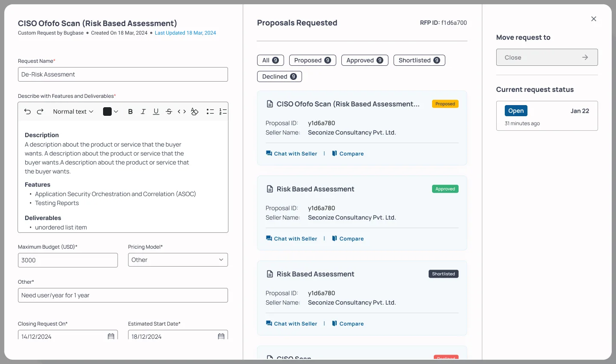Click the green Approved status badge
This screenshot has width=616, height=364.
click(445, 189)
